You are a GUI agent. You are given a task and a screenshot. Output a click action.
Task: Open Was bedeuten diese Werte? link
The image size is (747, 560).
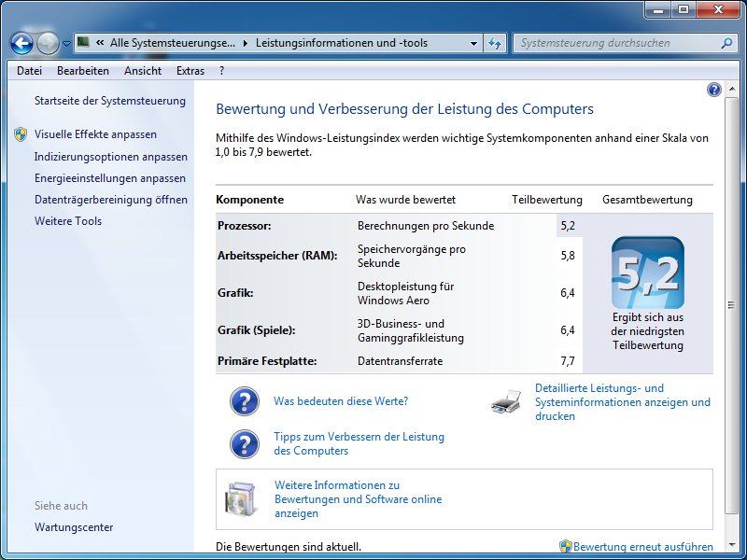(341, 401)
